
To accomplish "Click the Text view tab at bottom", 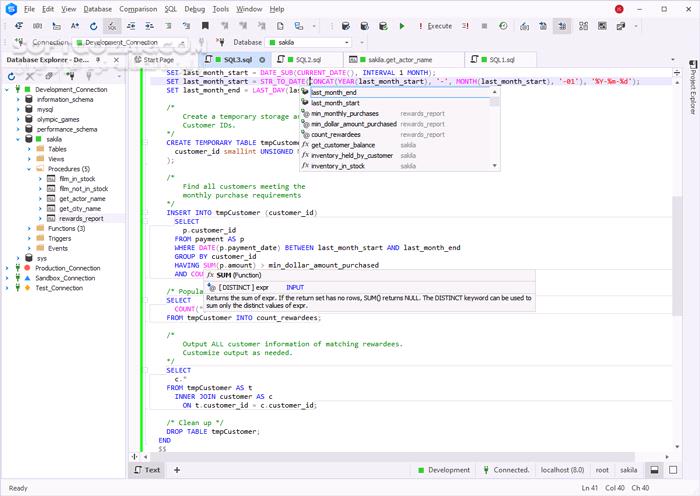I will [147, 470].
